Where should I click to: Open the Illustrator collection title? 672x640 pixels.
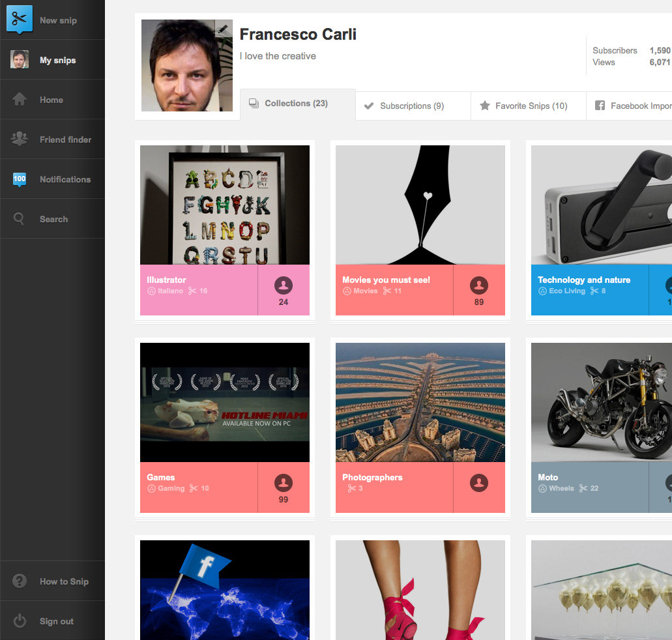(x=166, y=280)
